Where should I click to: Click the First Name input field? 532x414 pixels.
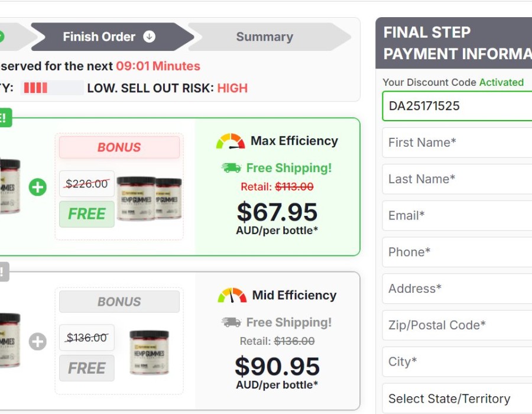coord(457,143)
